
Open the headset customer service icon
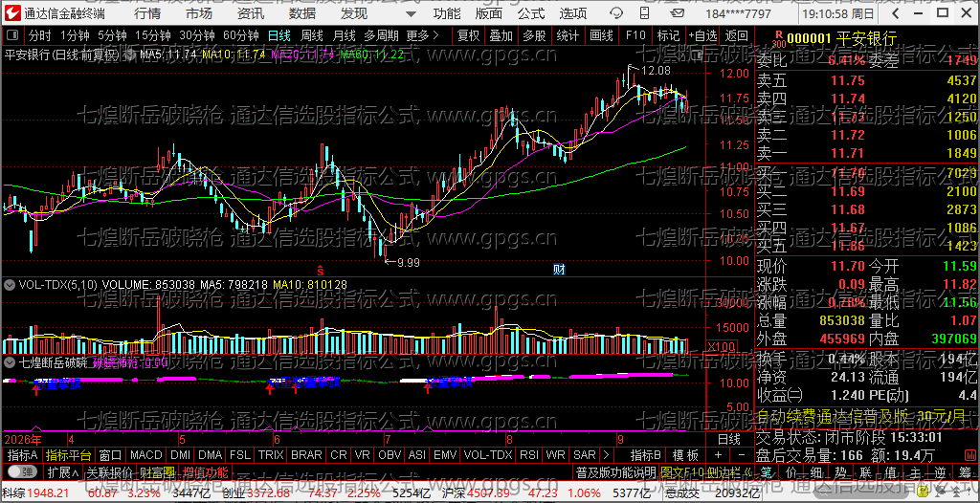[616, 13]
